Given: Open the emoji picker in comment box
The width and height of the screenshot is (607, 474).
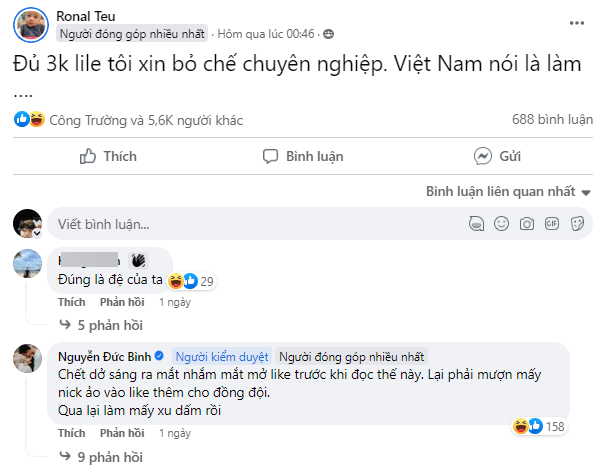Looking at the screenshot, I should 503,224.
